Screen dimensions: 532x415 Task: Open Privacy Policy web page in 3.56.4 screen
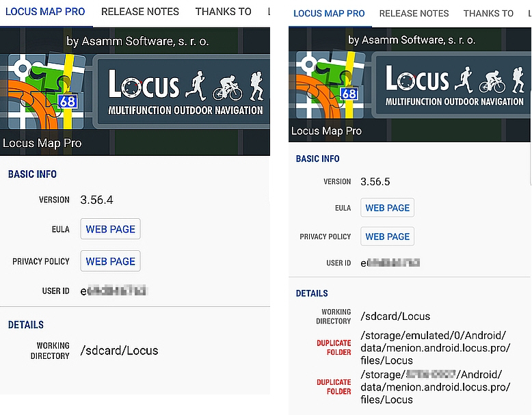point(110,261)
